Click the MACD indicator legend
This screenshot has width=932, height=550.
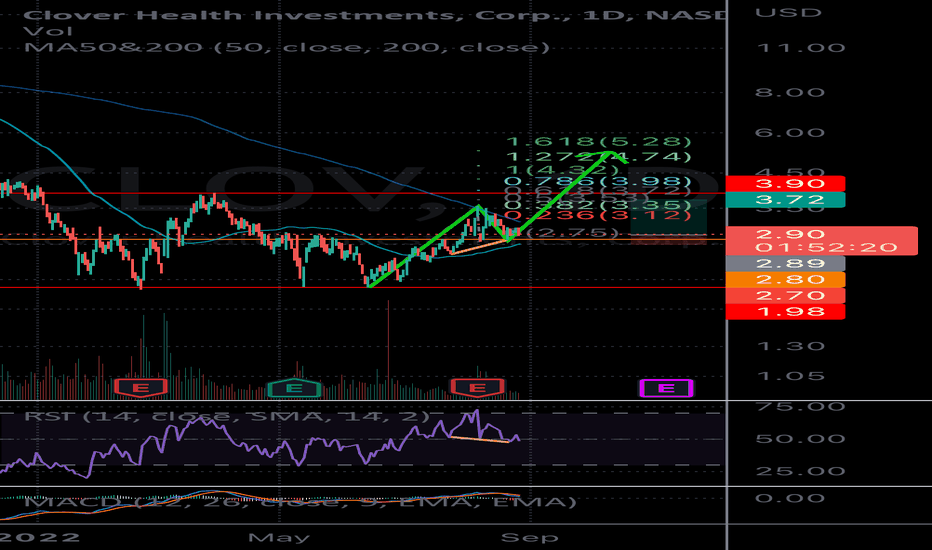(300, 502)
